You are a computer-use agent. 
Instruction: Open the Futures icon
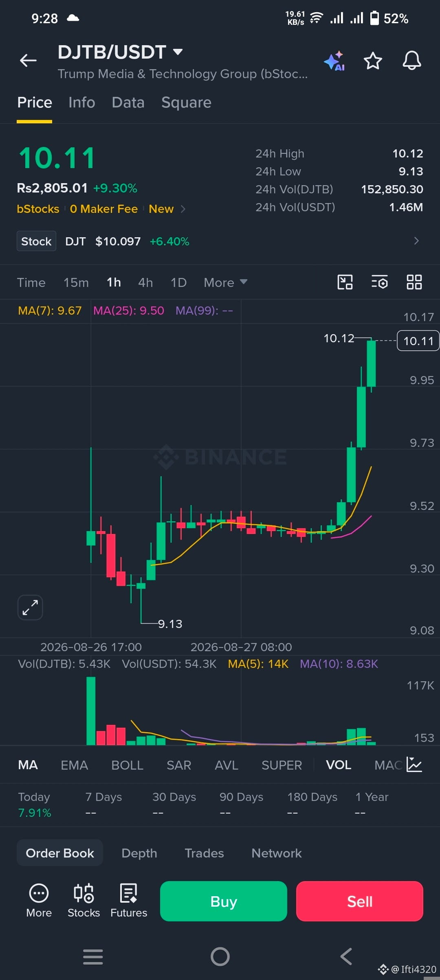tap(129, 901)
